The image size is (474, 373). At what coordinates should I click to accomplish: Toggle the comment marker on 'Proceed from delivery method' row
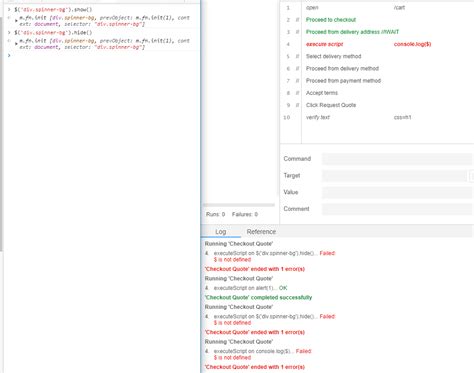[297, 69]
